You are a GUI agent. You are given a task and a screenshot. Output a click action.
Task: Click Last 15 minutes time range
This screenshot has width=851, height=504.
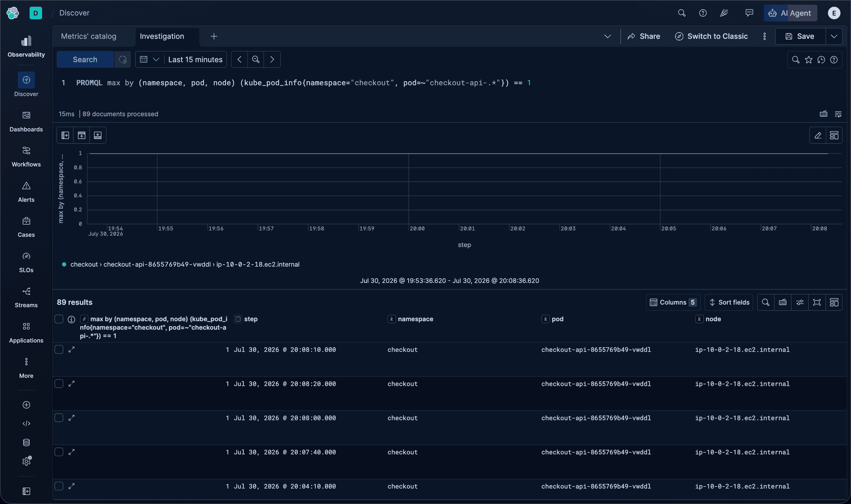(x=195, y=59)
